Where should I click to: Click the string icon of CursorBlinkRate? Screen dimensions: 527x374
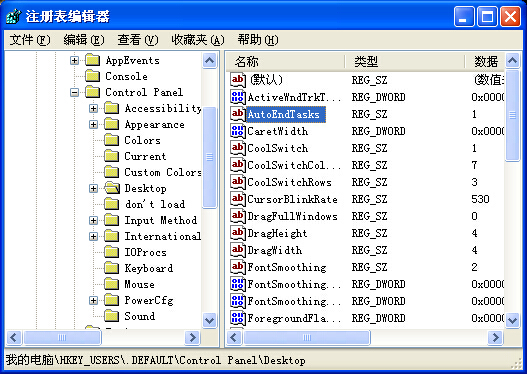click(238, 199)
